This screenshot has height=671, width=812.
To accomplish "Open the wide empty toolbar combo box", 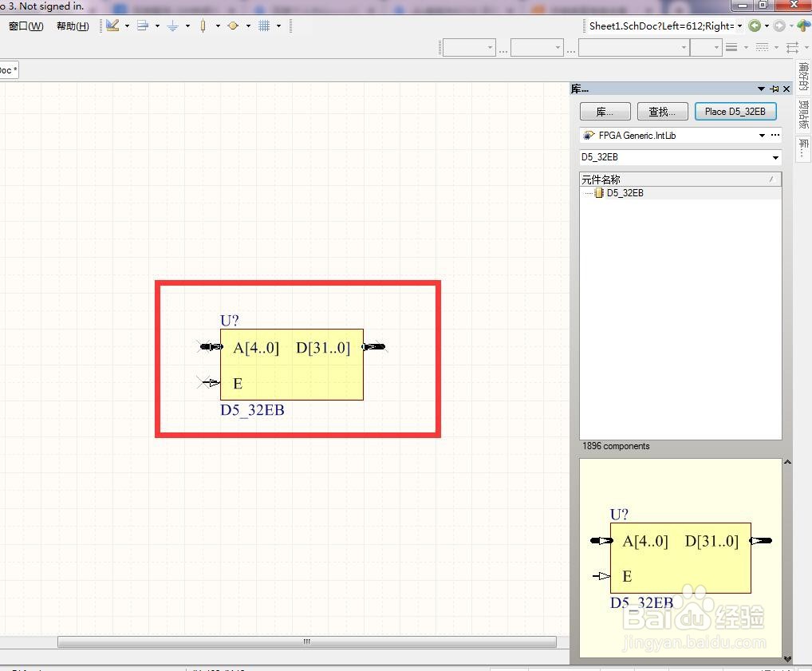I will tap(634, 48).
